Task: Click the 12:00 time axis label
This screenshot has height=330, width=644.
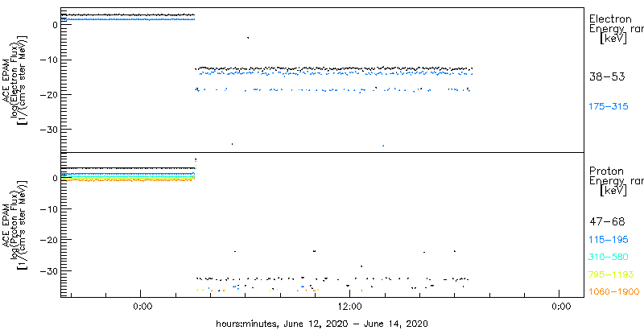Action: [349, 307]
